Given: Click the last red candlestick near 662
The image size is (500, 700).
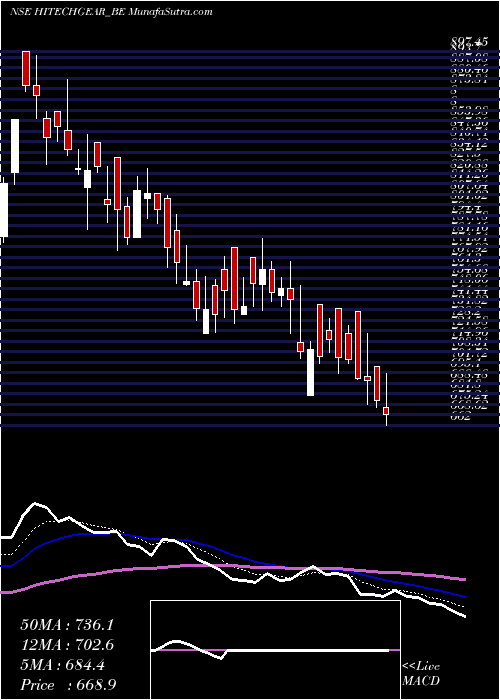Looking at the screenshot, I should (x=386, y=411).
